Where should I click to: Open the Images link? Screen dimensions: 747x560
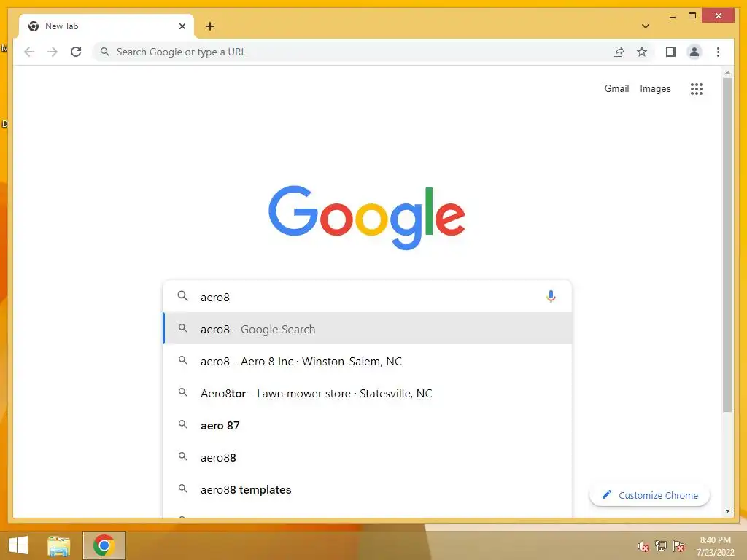click(655, 88)
